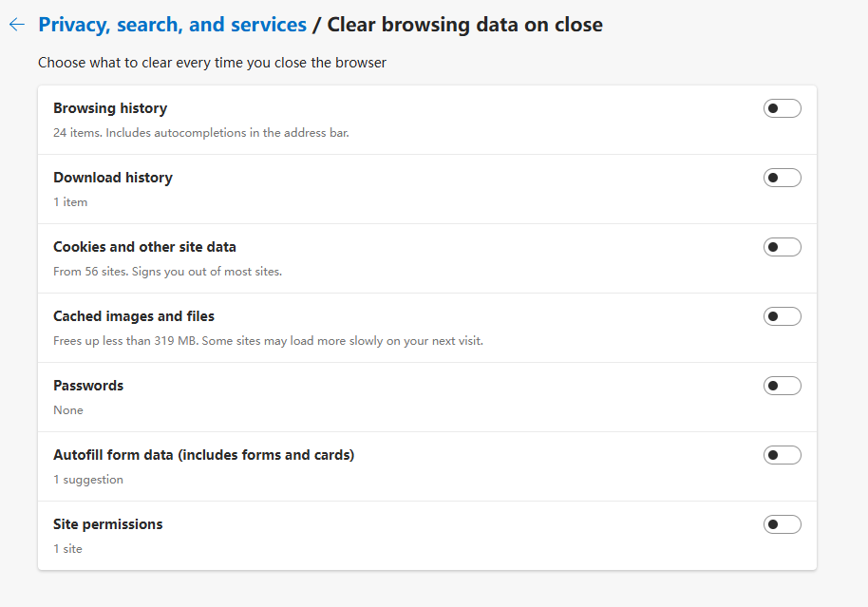Click the '24 items' browsing history description

point(201,133)
